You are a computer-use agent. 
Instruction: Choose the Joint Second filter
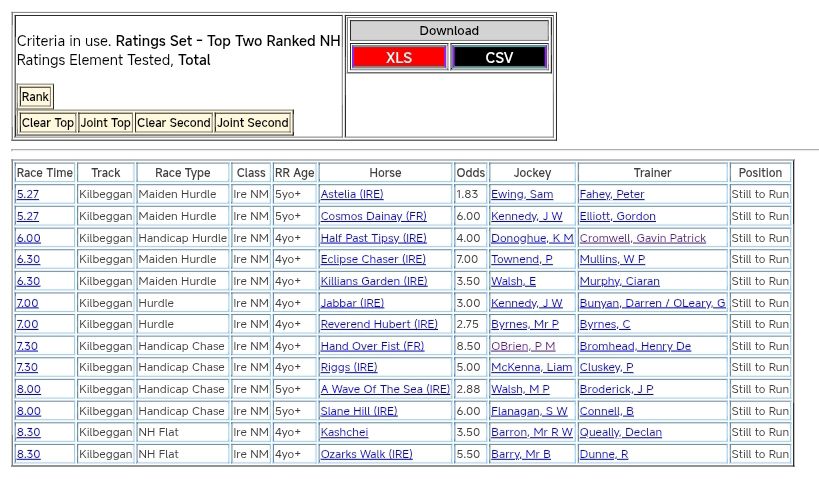click(x=252, y=123)
